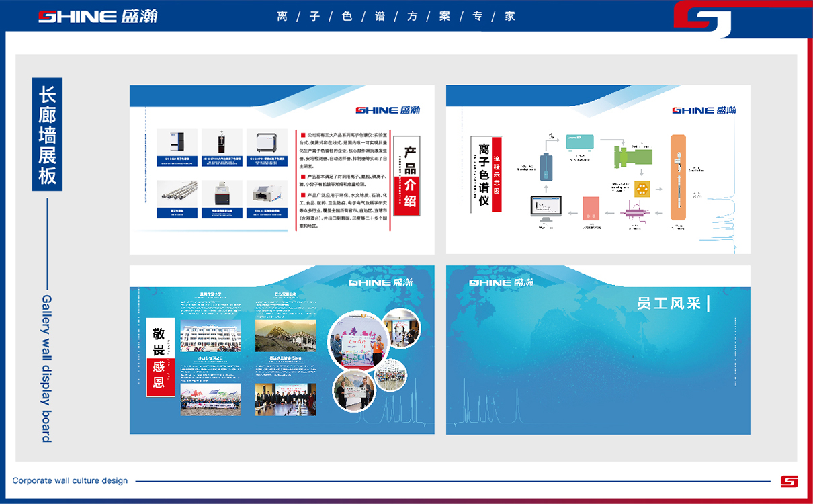The image size is (813, 504).
Task: Click the 离子色谱仪 vertical title
Action: [x=484, y=175]
